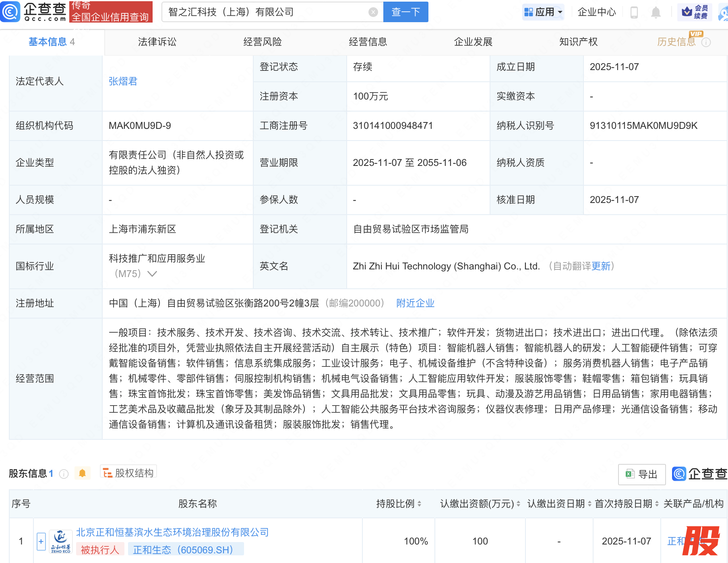Click the shareholder company logo thumbnail

pos(60,541)
